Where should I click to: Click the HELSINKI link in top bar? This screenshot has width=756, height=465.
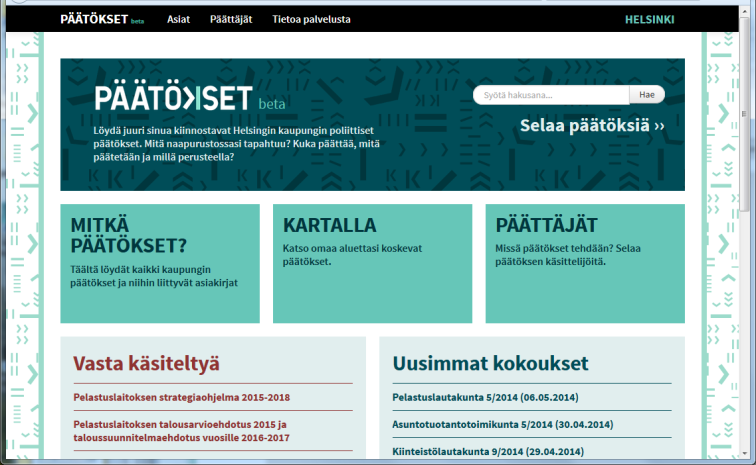(649, 20)
